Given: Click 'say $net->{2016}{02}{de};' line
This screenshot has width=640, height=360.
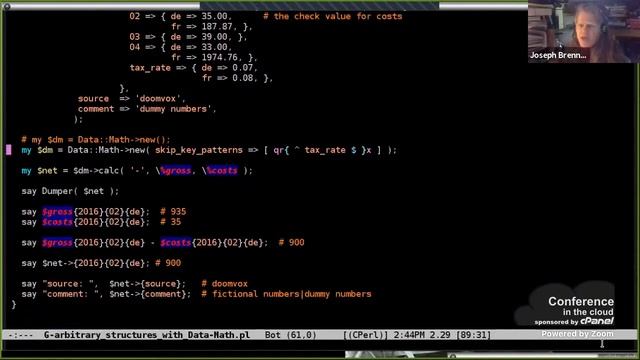Looking at the screenshot, I should [86, 263].
